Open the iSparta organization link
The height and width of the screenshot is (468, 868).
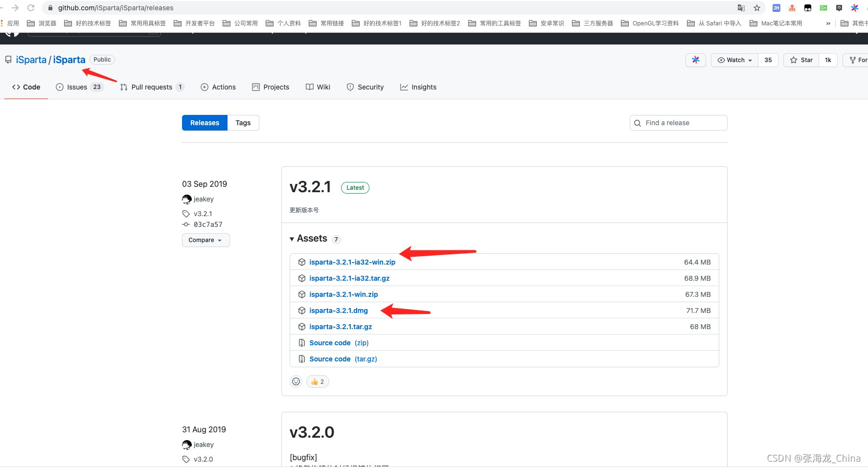click(x=31, y=60)
